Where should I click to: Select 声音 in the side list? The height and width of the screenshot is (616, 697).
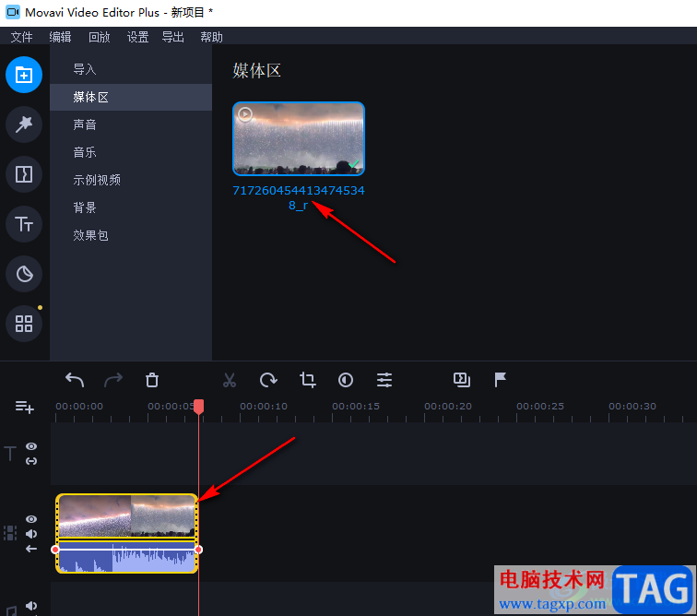[131, 125]
